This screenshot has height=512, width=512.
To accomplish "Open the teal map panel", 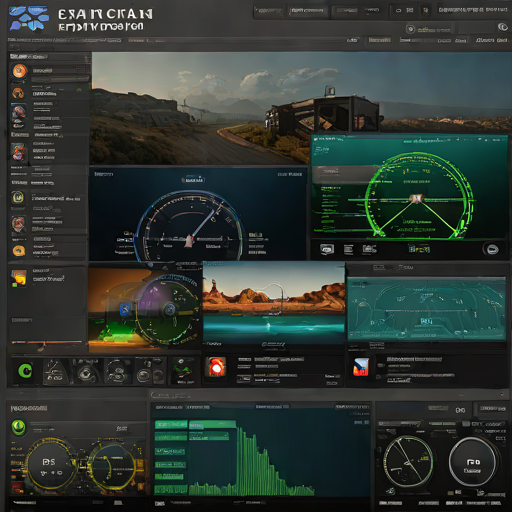I will click(x=427, y=309).
